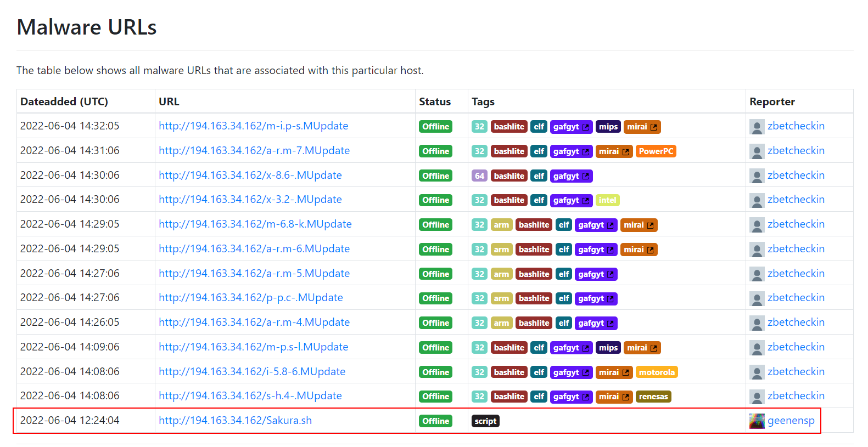Click the Dateadded (UTC) column header

[64, 101]
